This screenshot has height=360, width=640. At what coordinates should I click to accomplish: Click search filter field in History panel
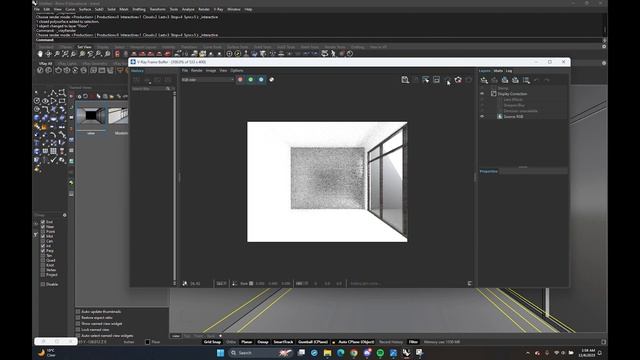151,89
